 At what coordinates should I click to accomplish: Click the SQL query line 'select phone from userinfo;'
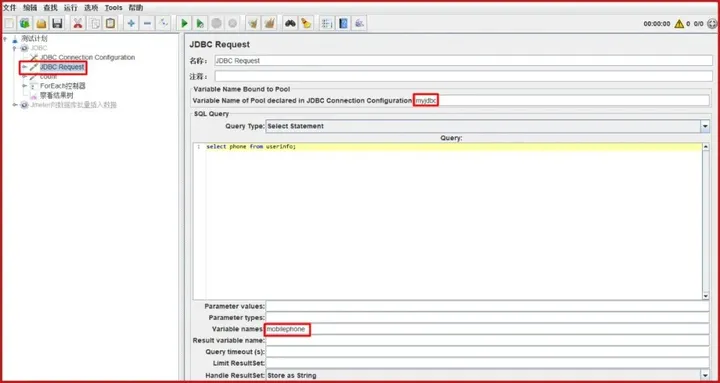pyautogui.click(x=251, y=147)
